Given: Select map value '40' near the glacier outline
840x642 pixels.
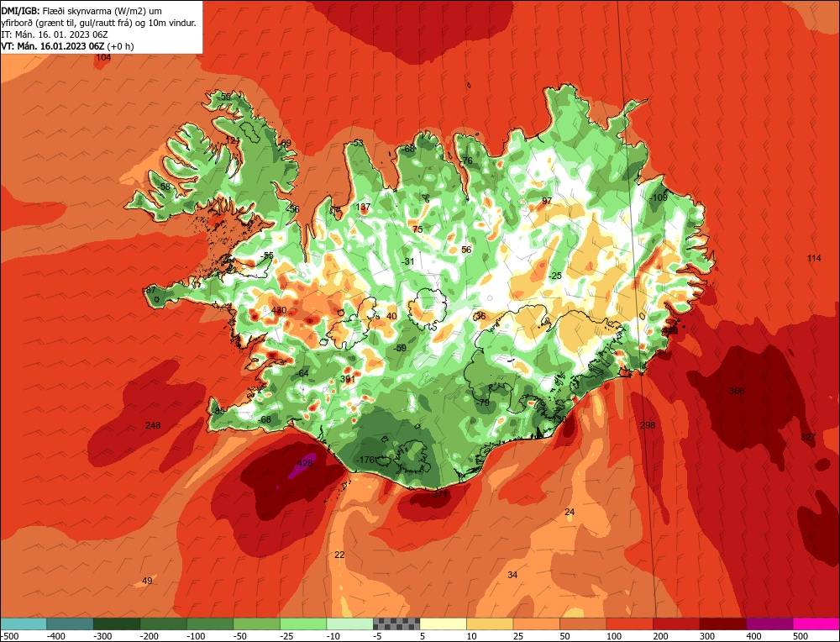Looking at the screenshot, I should pos(391,316).
